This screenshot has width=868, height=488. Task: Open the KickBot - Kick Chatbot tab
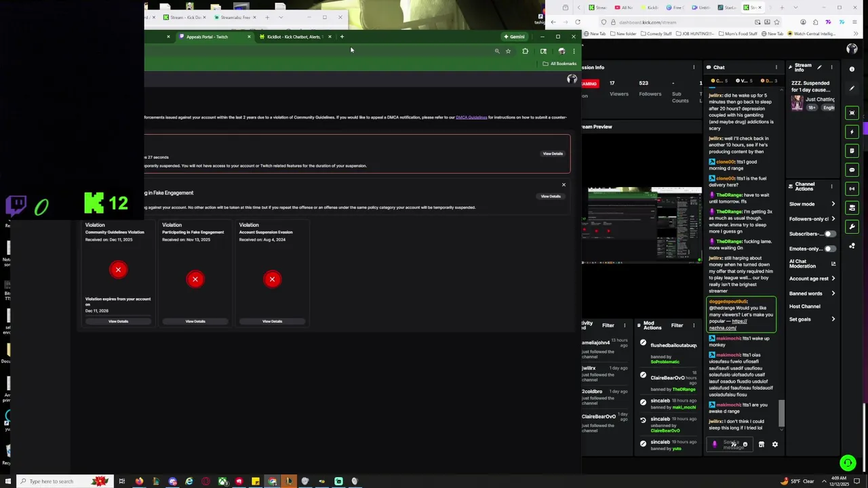[x=295, y=37]
